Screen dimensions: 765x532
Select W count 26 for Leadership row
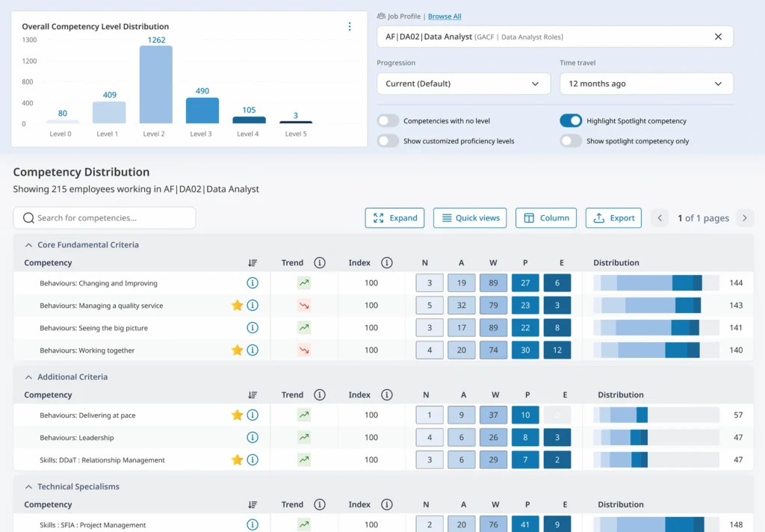point(493,437)
